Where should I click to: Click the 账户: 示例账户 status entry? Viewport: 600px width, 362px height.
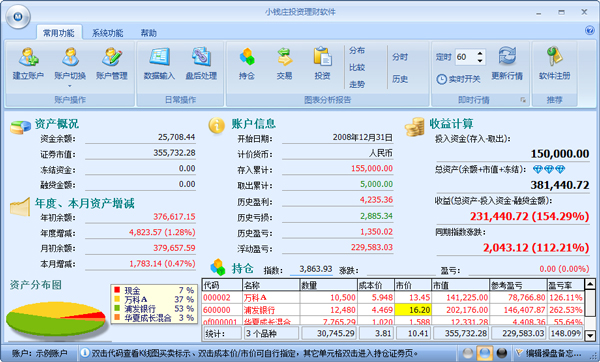pyautogui.click(x=39, y=353)
